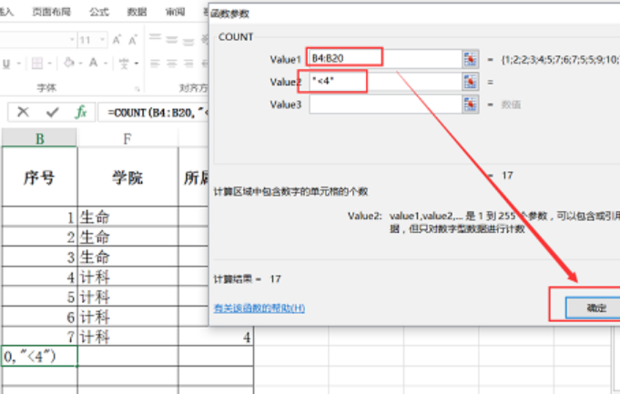Open the 公式 ribbon tab
This screenshot has height=394, width=620.
tap(99, 12)
